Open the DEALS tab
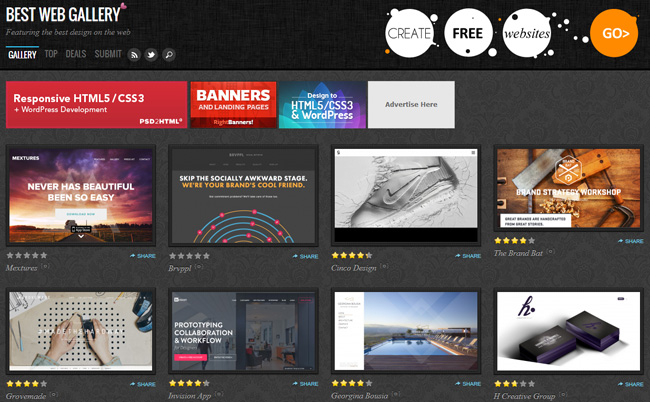650x402 pixels. (x=76, y=54)
